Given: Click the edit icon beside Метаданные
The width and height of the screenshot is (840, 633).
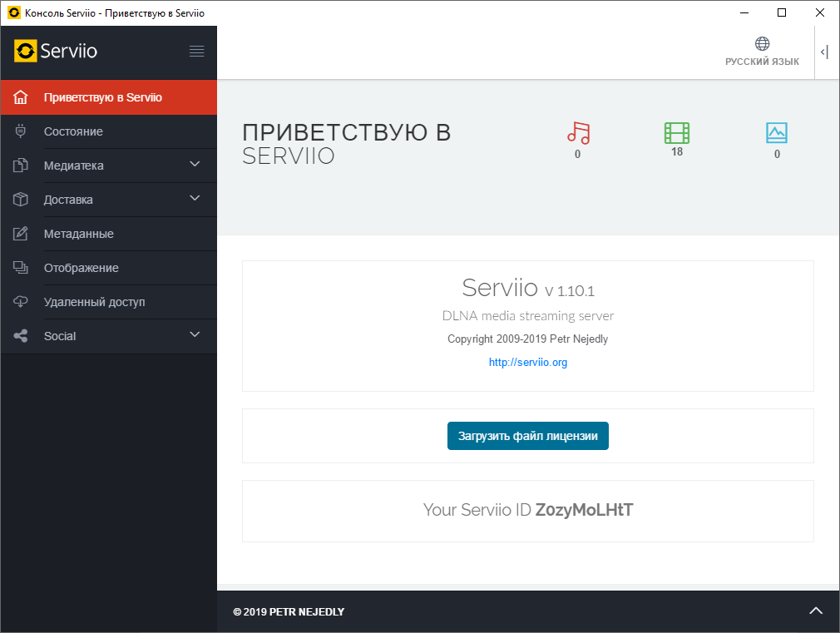Looking at the screenshot, I should [x=20, y=234].
